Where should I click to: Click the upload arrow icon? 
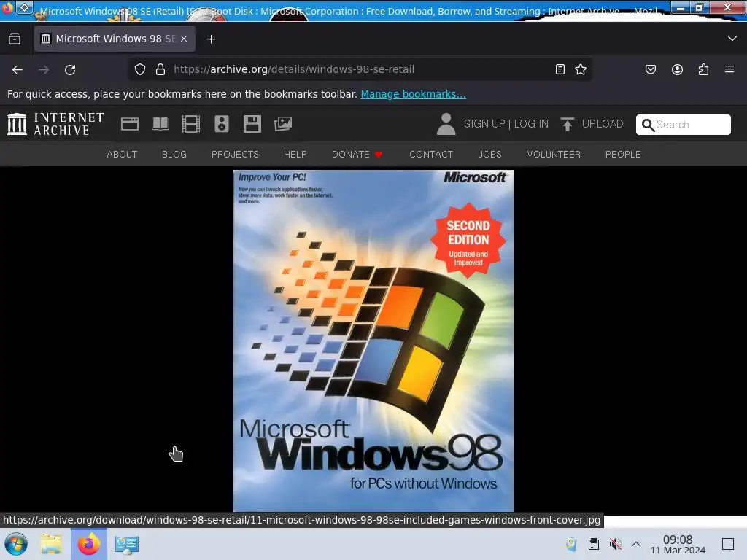coord(567,124)
